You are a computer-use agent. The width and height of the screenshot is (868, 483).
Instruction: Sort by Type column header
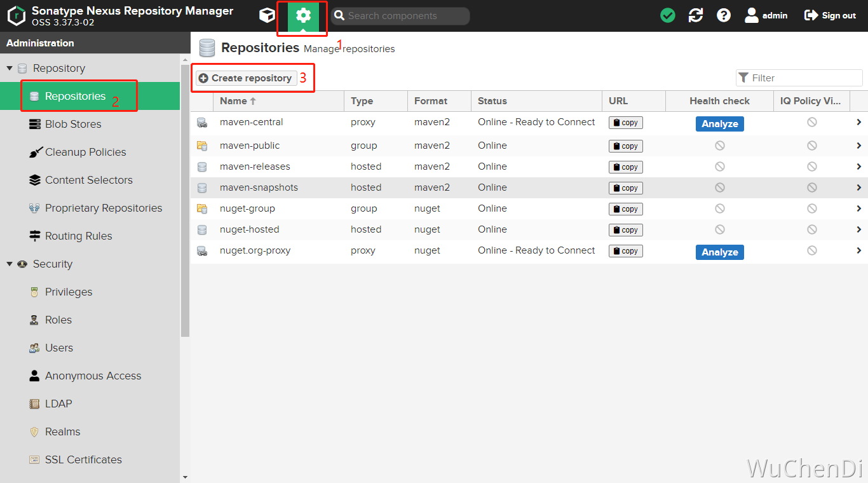[376, 101]
